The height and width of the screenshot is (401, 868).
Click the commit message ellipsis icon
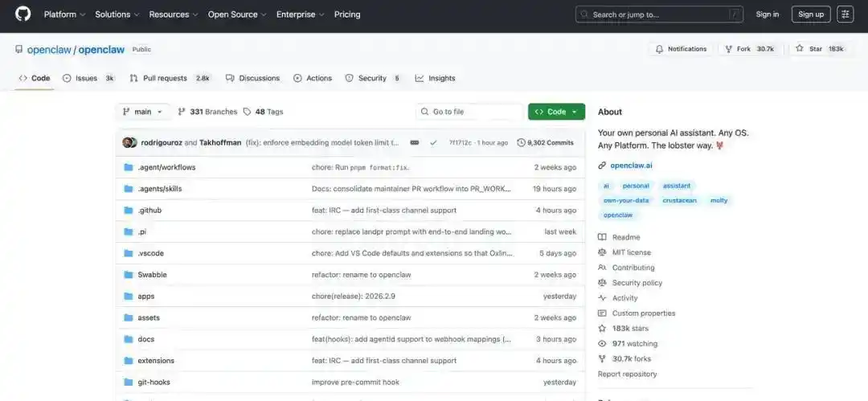[415, 142]
